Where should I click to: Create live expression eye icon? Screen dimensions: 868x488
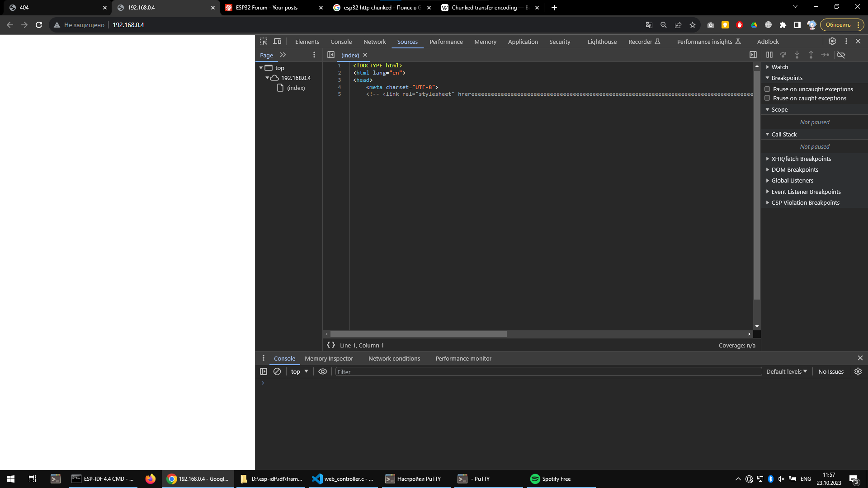tap(323, 371)
